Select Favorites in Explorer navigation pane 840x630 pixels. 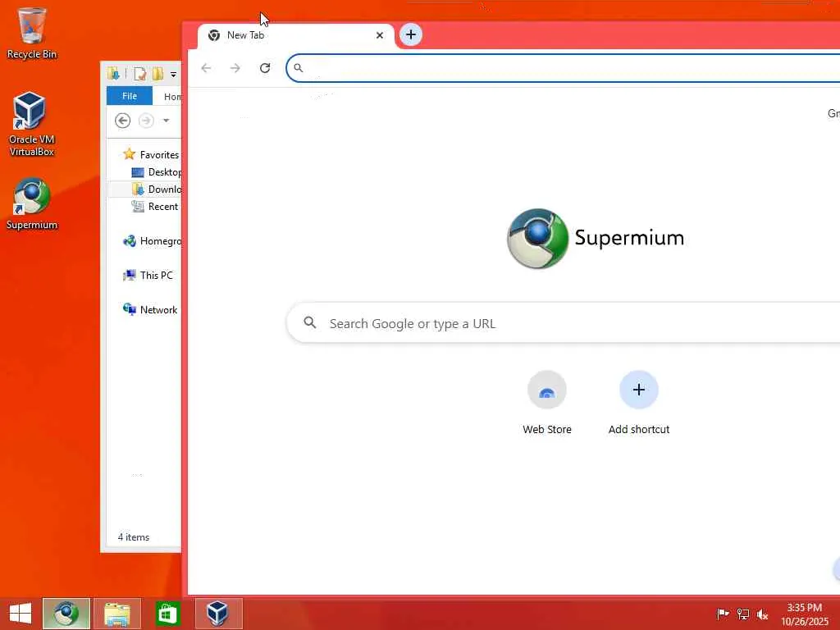click(152, 155)
